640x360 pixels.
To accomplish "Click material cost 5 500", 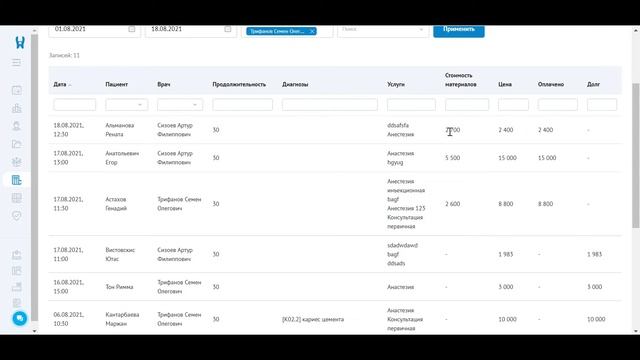I will pyautogui.click(x=453, y=158).
